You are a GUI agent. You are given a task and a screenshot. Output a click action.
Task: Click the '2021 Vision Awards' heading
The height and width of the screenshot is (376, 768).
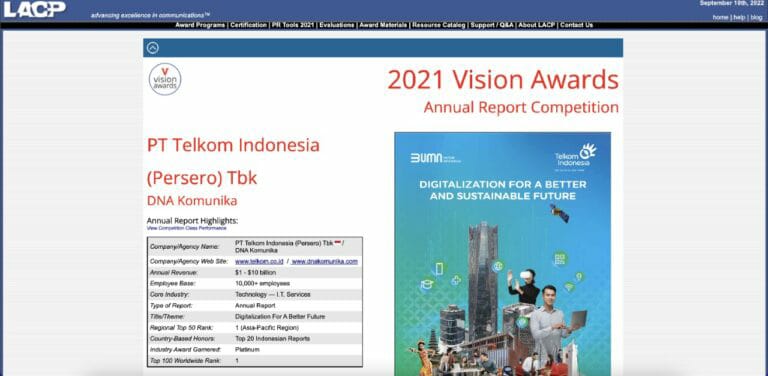pyautogui.click(x=503, y=80)
